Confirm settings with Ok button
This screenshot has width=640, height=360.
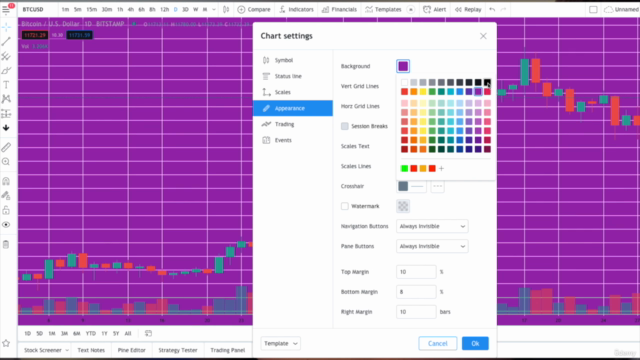[475, 343]
